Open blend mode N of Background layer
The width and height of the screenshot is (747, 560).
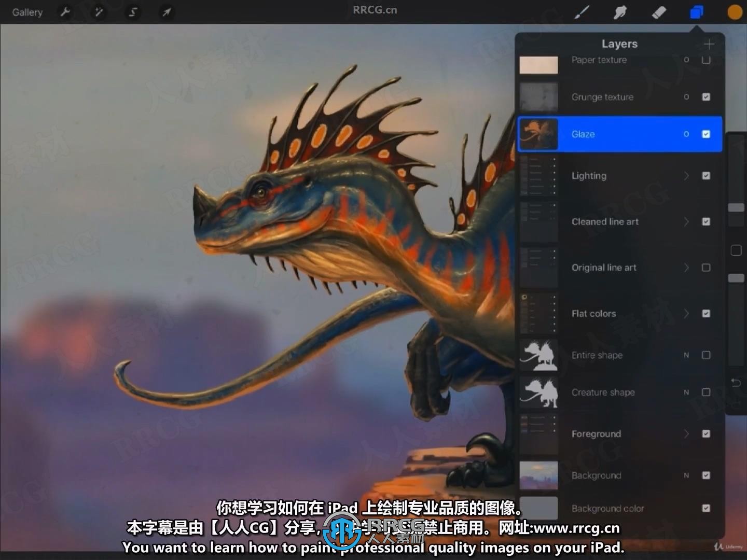(686, 475)
